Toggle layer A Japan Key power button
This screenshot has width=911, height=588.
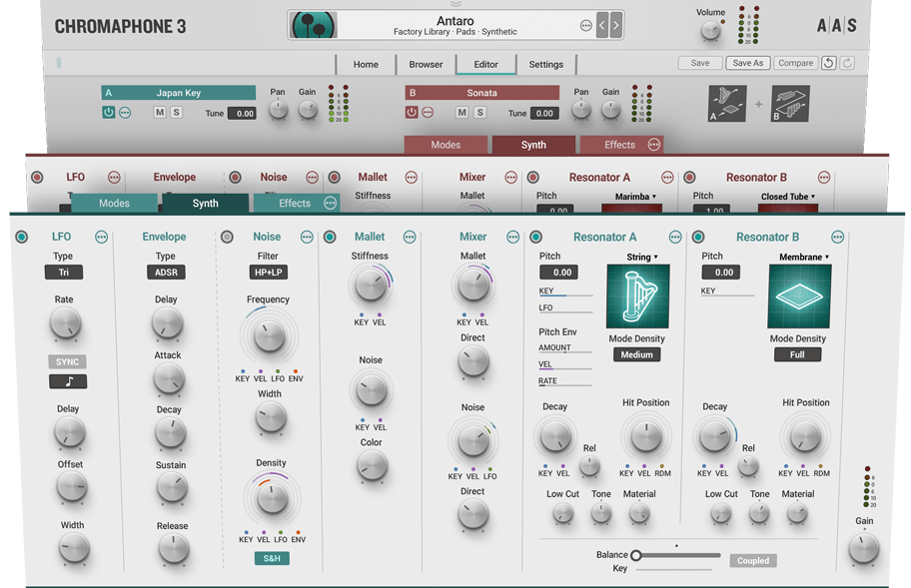[109, 113]
